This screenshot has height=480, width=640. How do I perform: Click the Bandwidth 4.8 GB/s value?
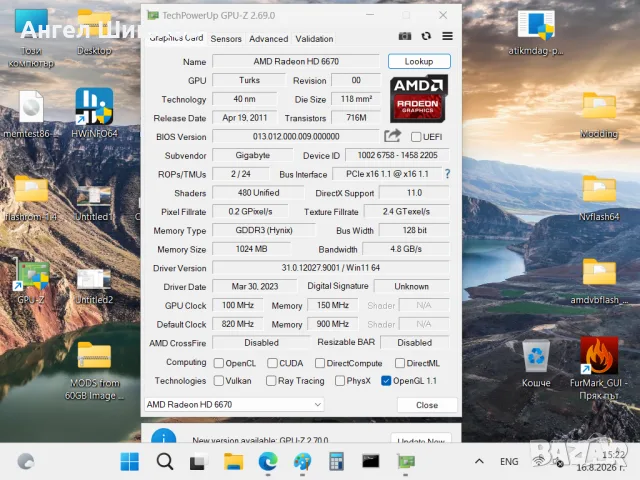coord(406,249)
